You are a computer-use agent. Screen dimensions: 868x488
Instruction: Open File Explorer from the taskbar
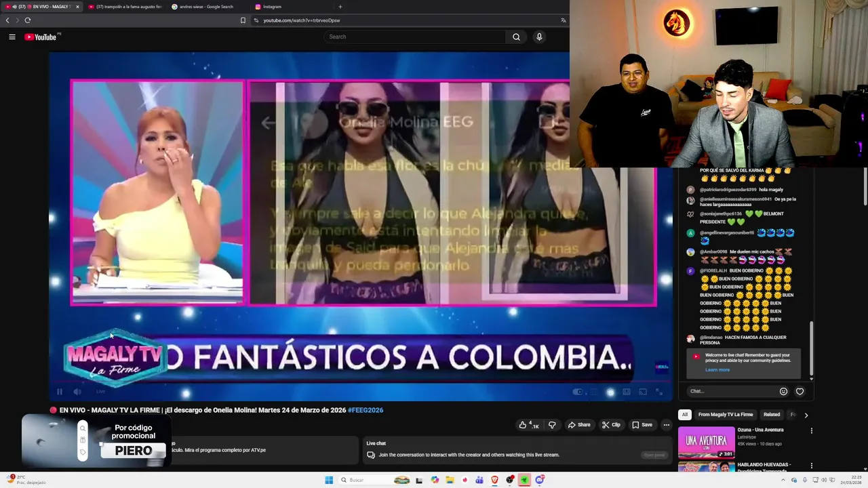pos(450,480)
